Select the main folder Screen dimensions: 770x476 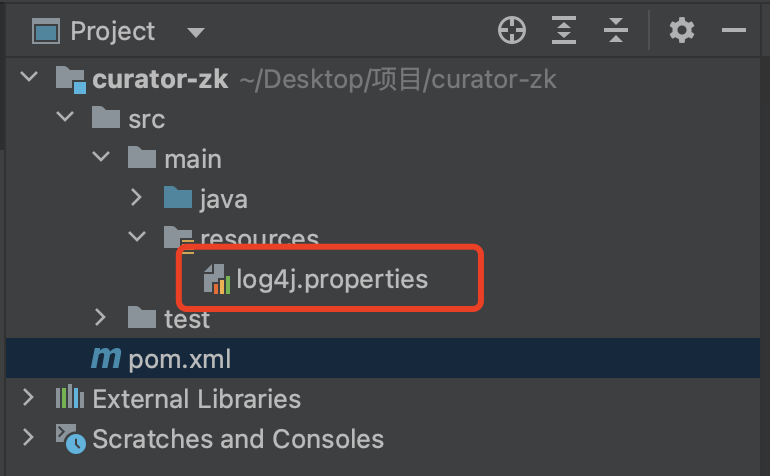[193, 159]
